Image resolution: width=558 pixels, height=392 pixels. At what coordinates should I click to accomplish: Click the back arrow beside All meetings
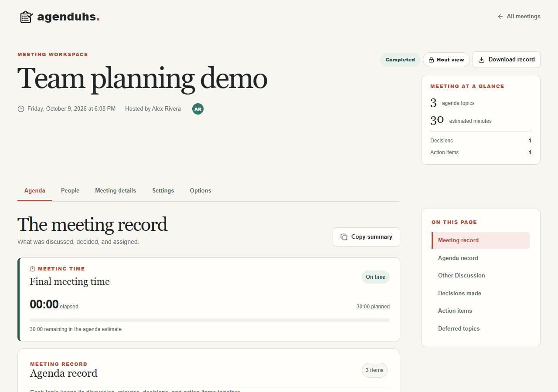pyautogui.click(x=500, y=17)
